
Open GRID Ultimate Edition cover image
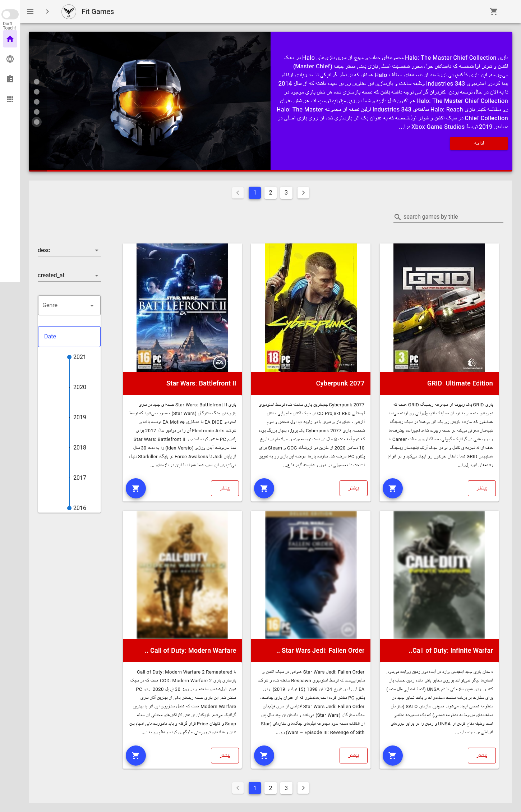click(439, 307)
